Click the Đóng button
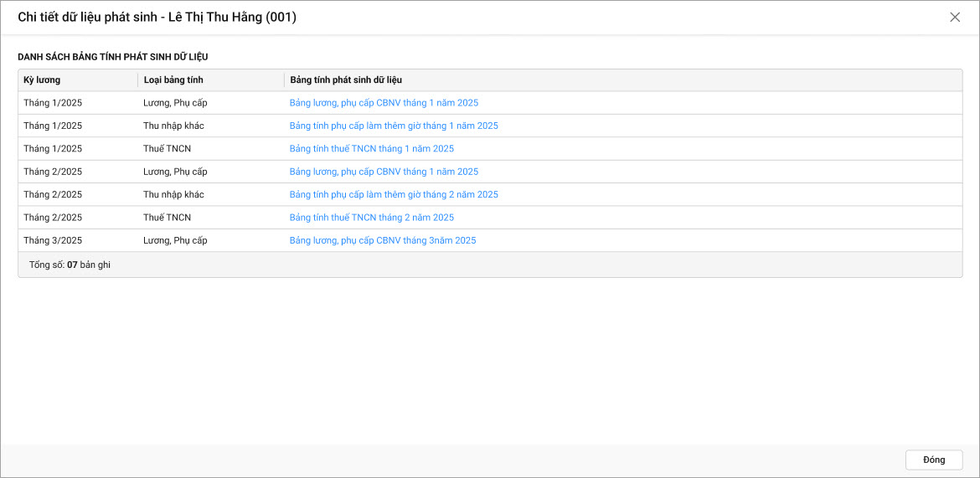Viewport: 980px width, 478px height. point(933,460)
